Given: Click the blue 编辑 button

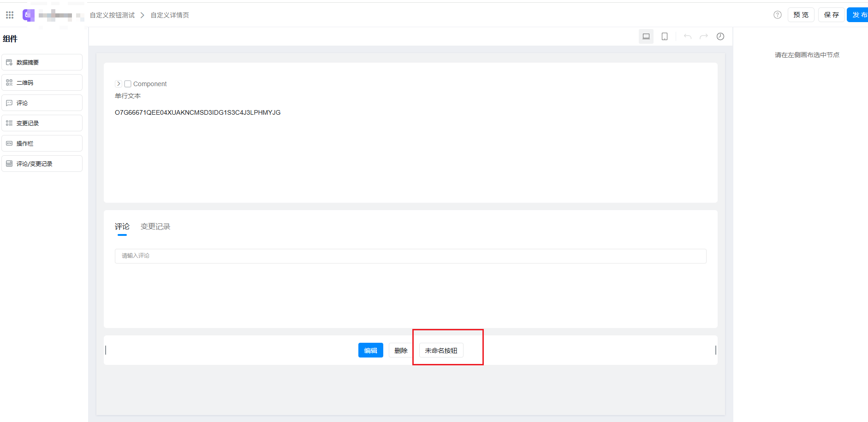Looking at the screenshot, I should (x=371, y=351).
